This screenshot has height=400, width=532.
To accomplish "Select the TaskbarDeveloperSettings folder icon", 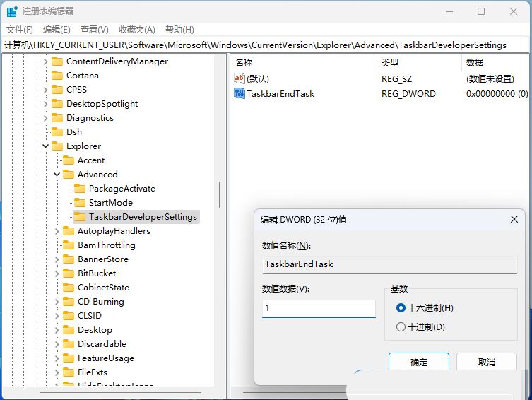I will (x=79, y=217).
